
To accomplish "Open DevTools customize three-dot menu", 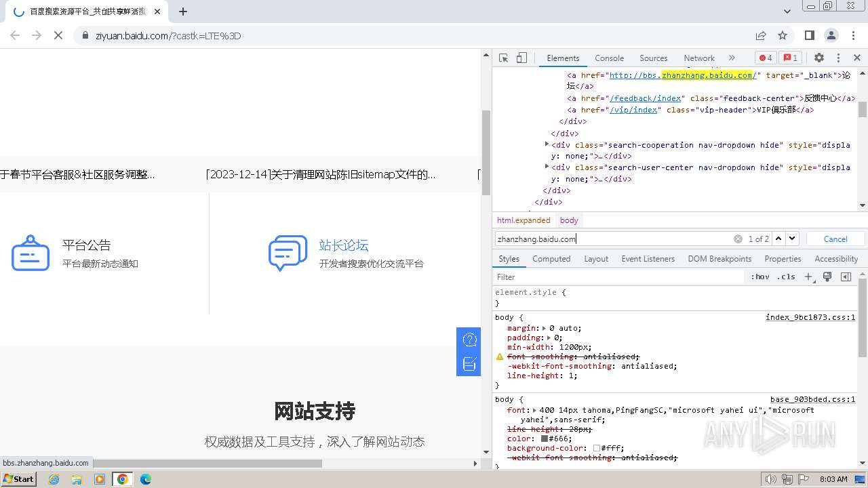I will (838, 58).
